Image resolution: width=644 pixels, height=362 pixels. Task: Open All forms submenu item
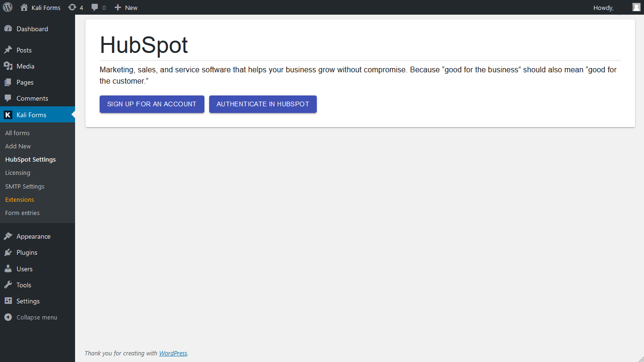pos(17,133)
